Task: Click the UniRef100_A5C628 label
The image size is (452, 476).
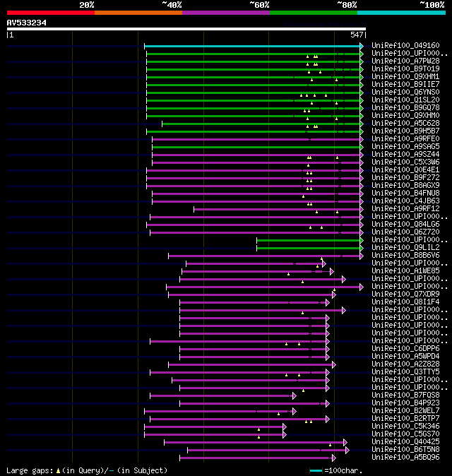Action: click(405, 124)
